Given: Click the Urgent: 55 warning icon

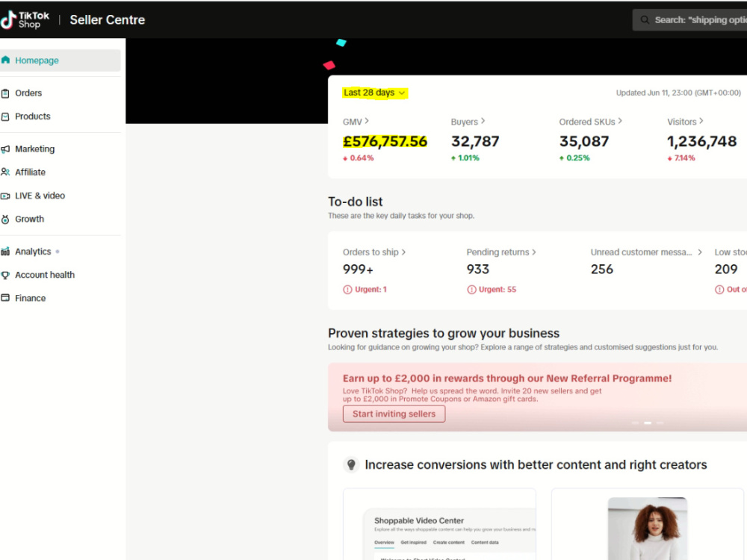Looking at the screenshot, I should click(471, 290).
